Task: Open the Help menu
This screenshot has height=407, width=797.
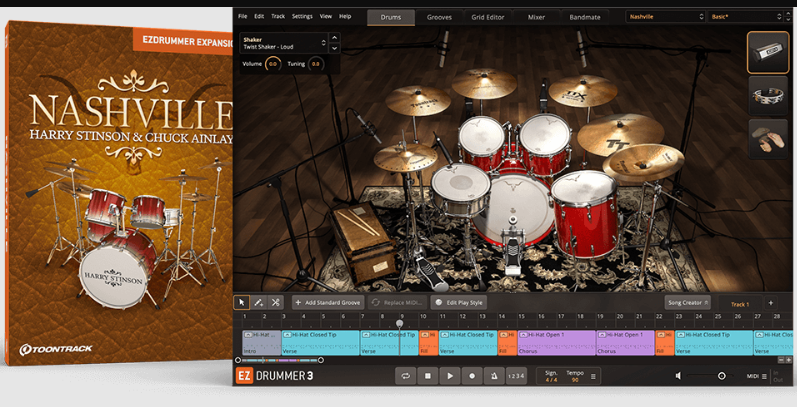Action: (345, 16)
